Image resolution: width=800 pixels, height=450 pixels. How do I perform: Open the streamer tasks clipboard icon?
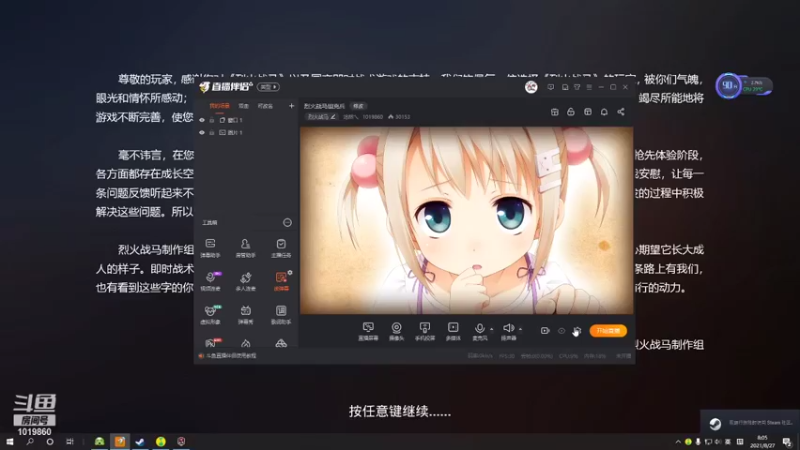[281, 247]
